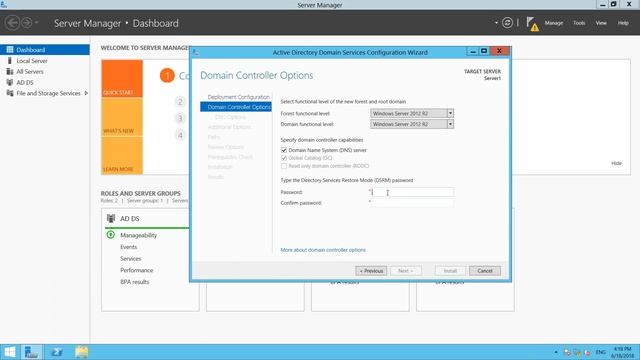Click step 4 circle in welcome panel
This screenshot has width=640, height=360.
tap(180, 135)
